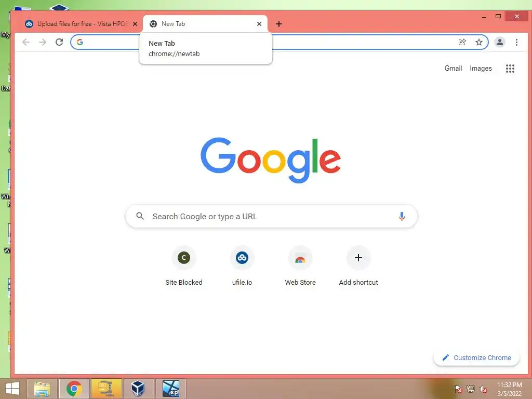Click the browser back arrow
The image size is (532, 399).
pyautogui.click(x=26, y=42)
